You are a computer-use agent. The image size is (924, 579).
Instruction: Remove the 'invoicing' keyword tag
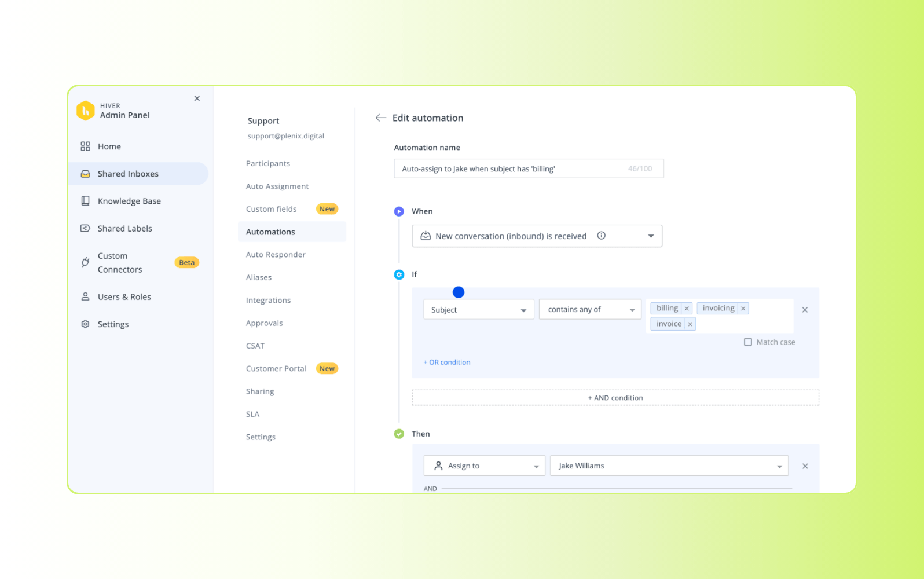click(743, 309)
